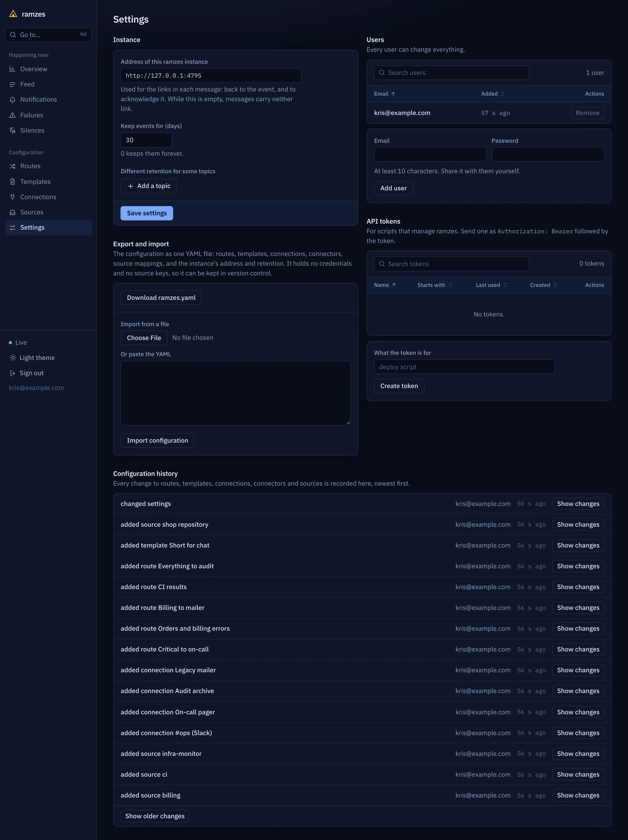The height and width of the screenshot is (840, 628).
Task: Focus the Or paste the YAML textarea
Action: (236, 393)
